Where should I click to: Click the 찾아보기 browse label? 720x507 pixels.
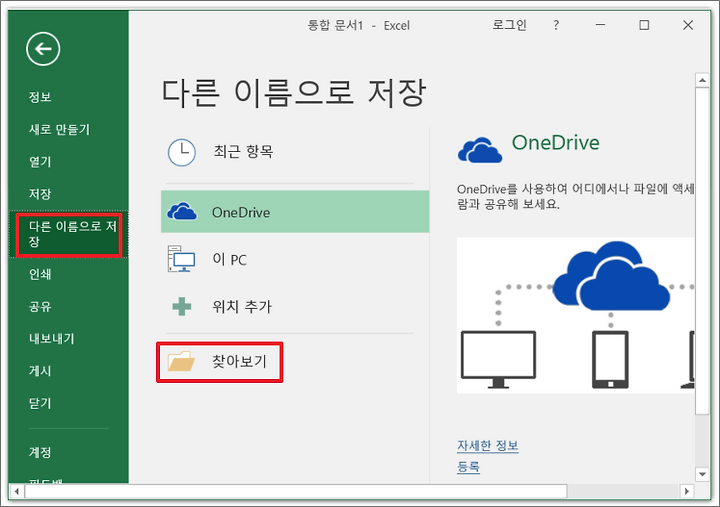click(x=239, y=361)
